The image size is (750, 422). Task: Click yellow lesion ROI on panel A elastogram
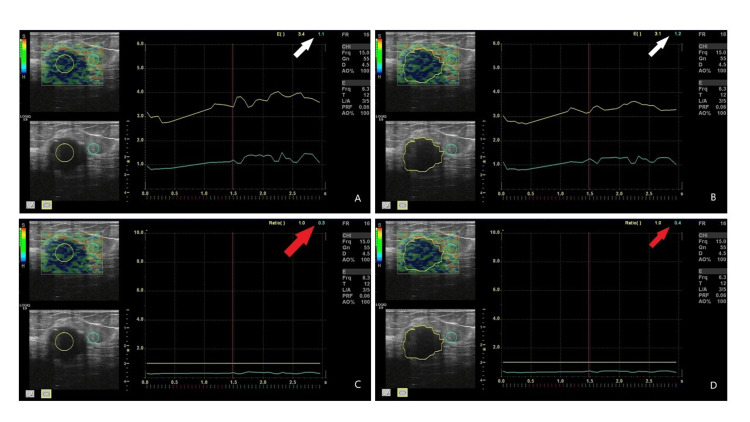[65, 63]
